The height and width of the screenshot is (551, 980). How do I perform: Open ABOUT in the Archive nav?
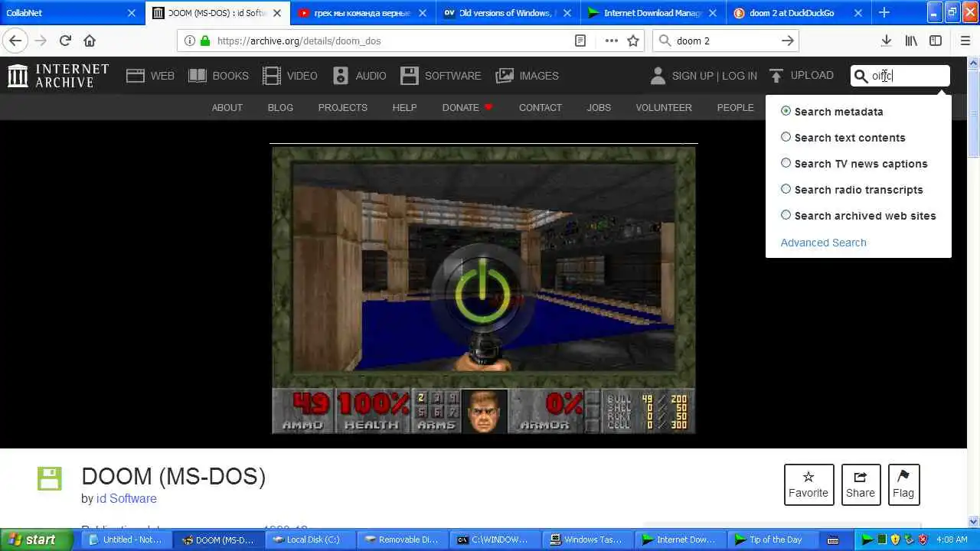click(227, 108)
